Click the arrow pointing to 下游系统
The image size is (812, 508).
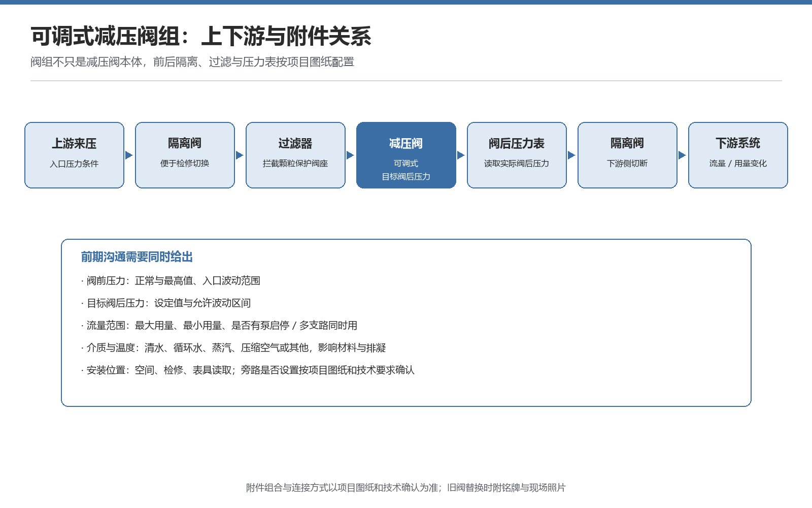tap(682, 155)
